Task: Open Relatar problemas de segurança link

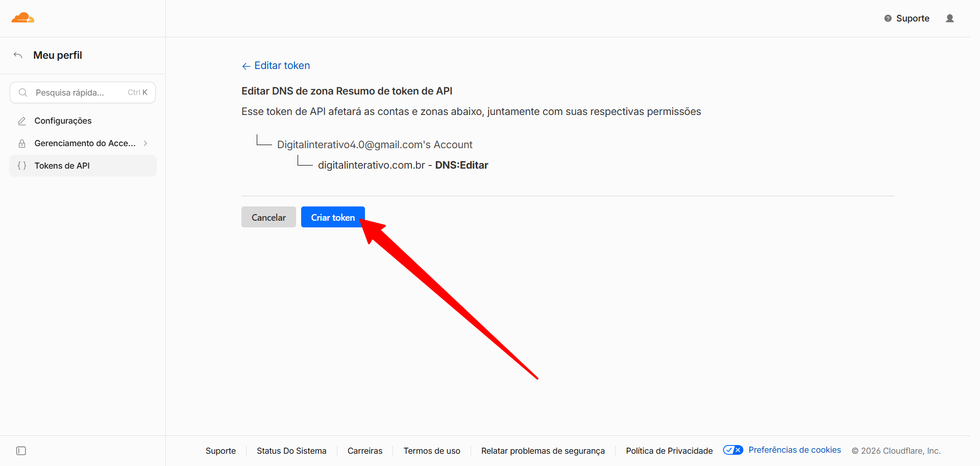Action: pyautogui.click(x=543, y=451)
